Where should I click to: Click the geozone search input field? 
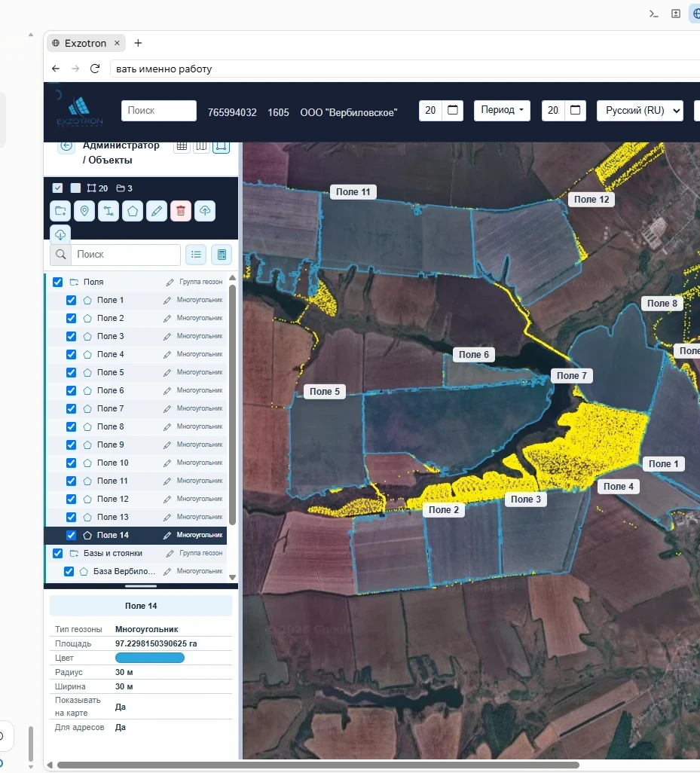point(126,255)
